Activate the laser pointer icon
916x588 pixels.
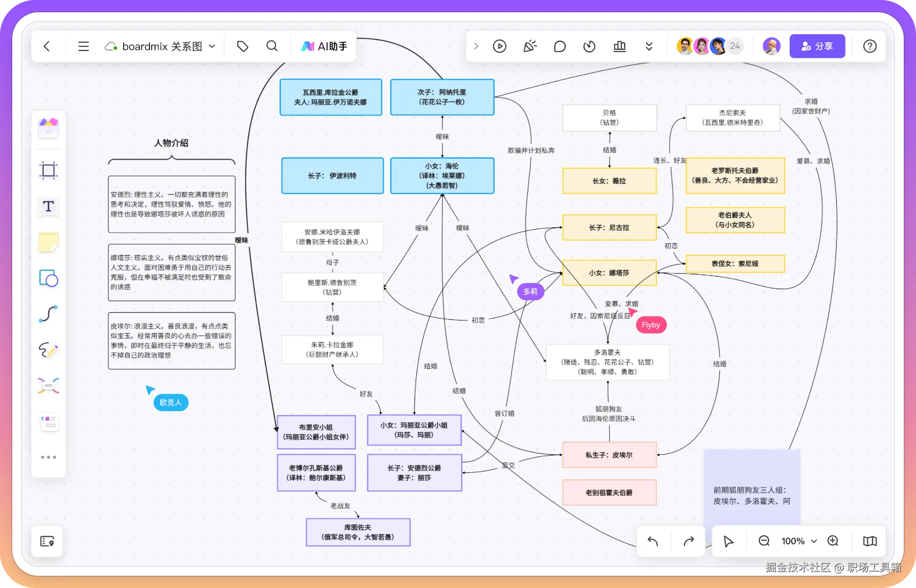(530, 46)
